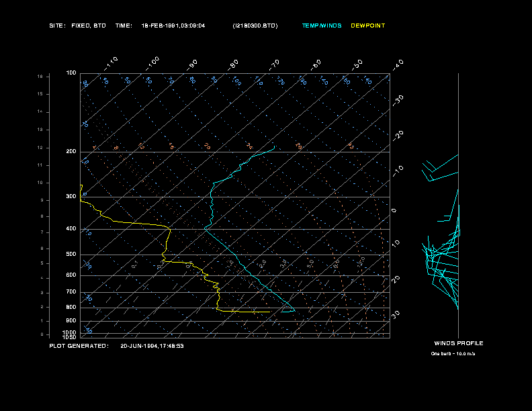Click the -90 temperature label on top axis
The height and width of the screenshot is (411, 532).
point(191,64)
